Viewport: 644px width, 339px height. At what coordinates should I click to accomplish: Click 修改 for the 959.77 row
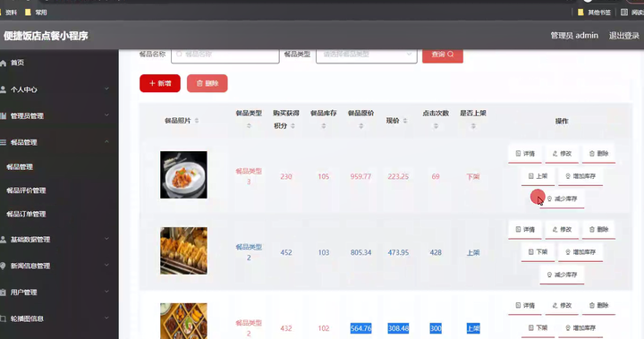coord(562,154)
